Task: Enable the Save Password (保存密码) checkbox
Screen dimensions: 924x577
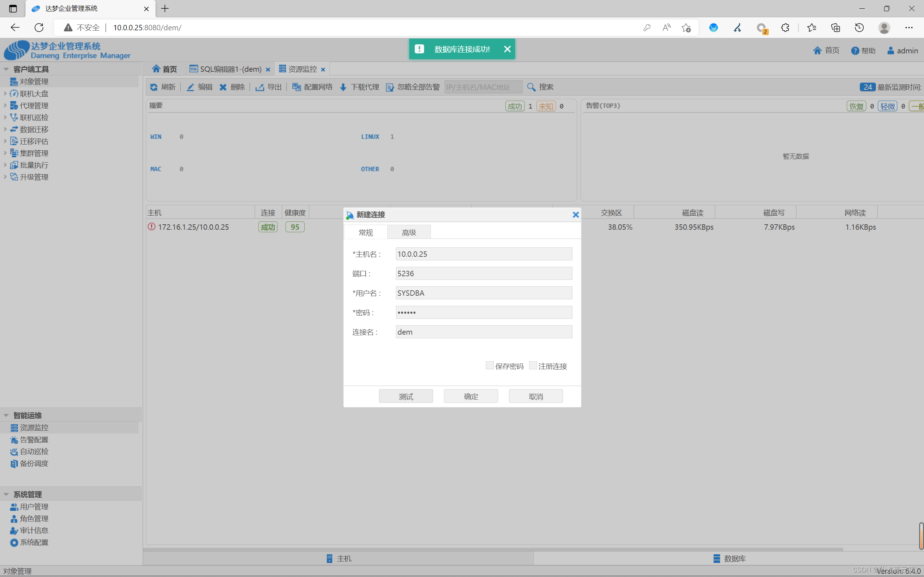Action: (x=489, y=365)
